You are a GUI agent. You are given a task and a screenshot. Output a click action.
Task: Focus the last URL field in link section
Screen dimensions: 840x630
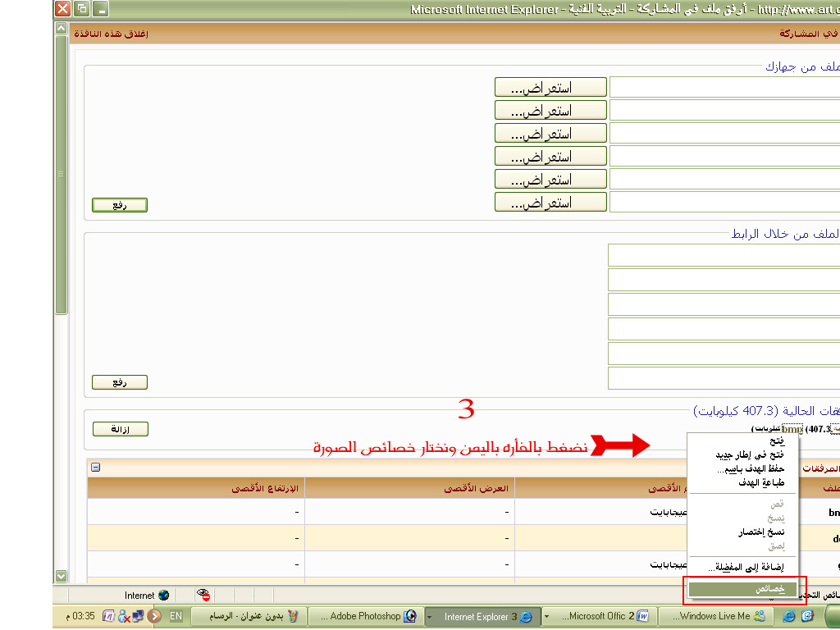click(724, 378)
